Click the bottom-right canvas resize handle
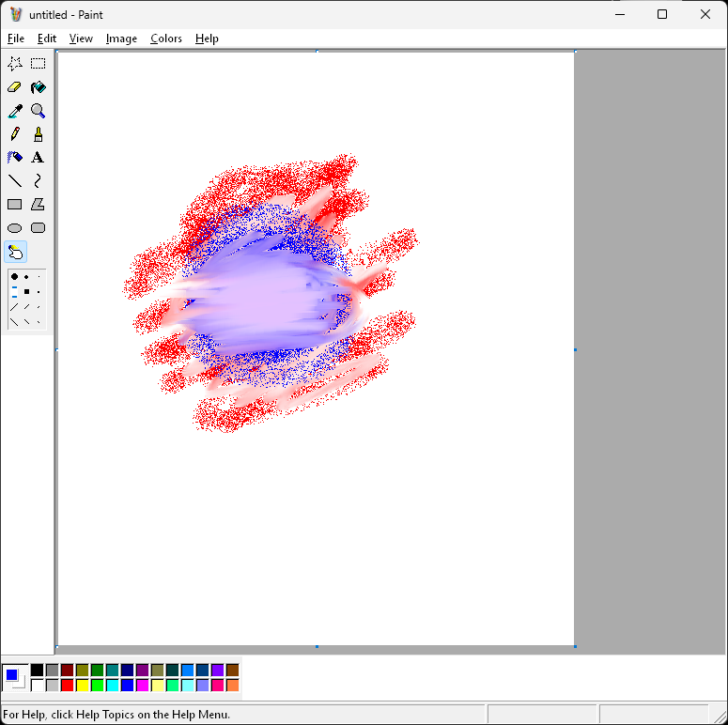This screenshot has width=728, height=725. coord(575,646)
